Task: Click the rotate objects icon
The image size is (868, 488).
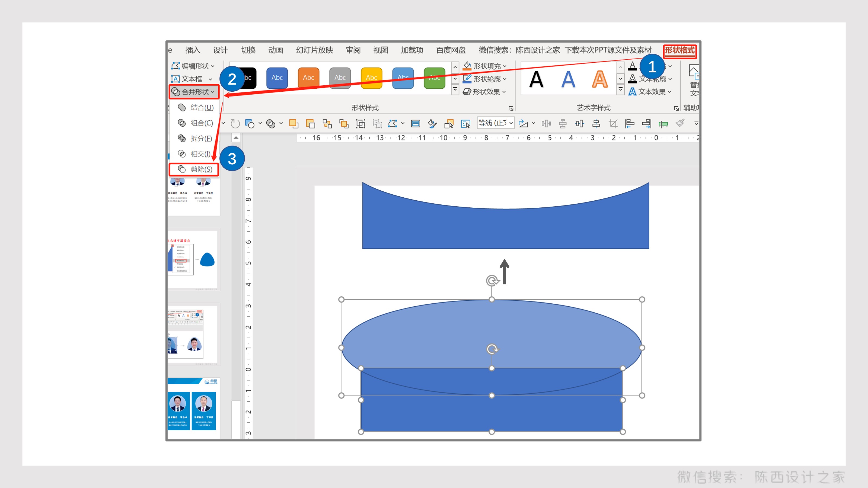Action: click(523, 124)
